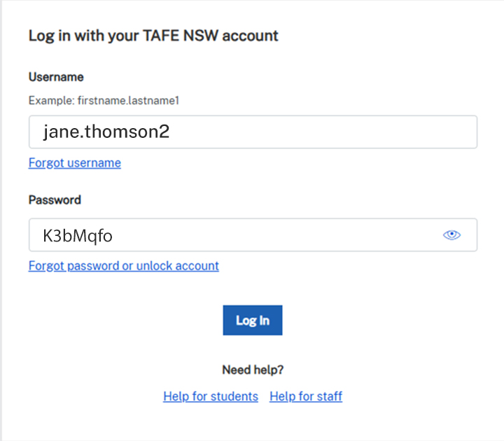Open Forgot password or unlock account link
Image resolution: width=504 pixels, height=441 pixels.
[123, 266]
